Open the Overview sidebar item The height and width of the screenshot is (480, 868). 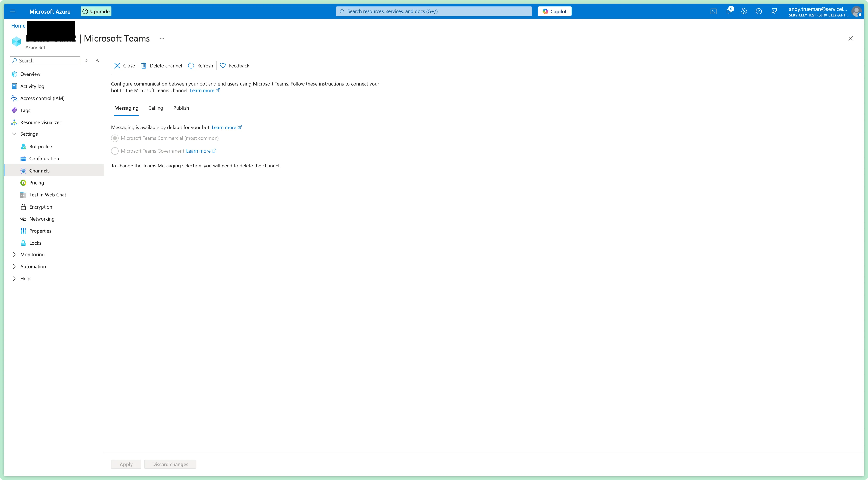click(x=30, y=74)
